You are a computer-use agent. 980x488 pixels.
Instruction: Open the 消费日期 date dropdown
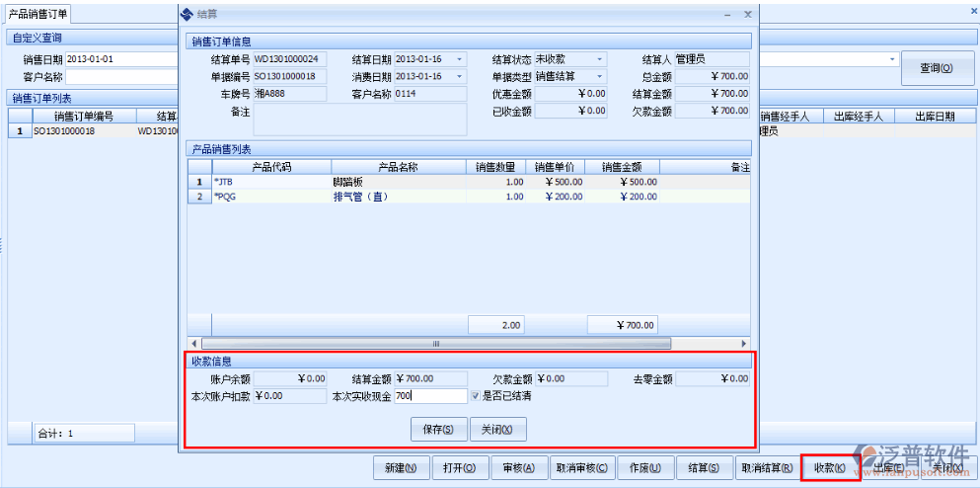click(459, 77)
